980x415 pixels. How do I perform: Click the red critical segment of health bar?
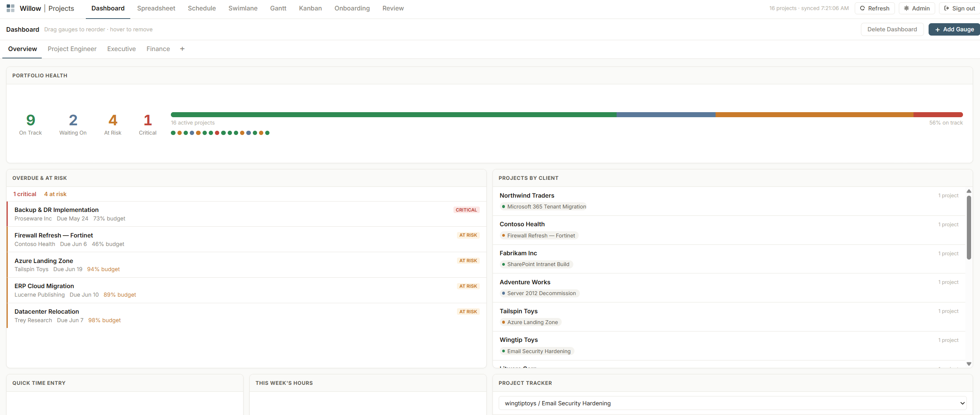pos(938,114)
